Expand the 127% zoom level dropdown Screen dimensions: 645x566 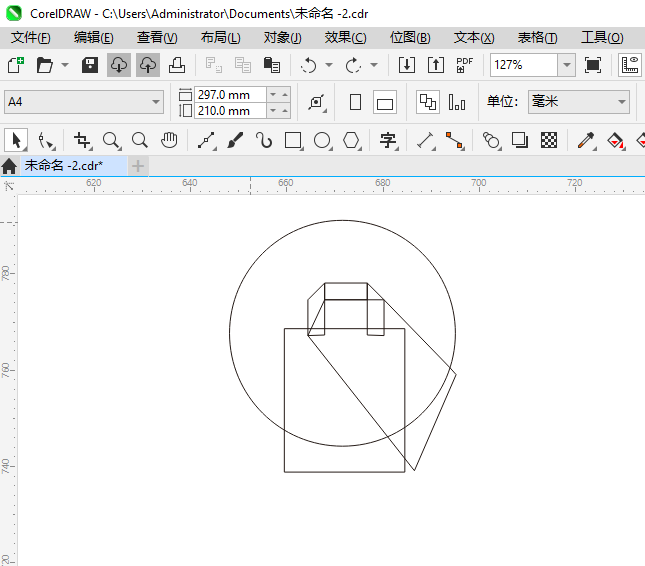(566, 65)
